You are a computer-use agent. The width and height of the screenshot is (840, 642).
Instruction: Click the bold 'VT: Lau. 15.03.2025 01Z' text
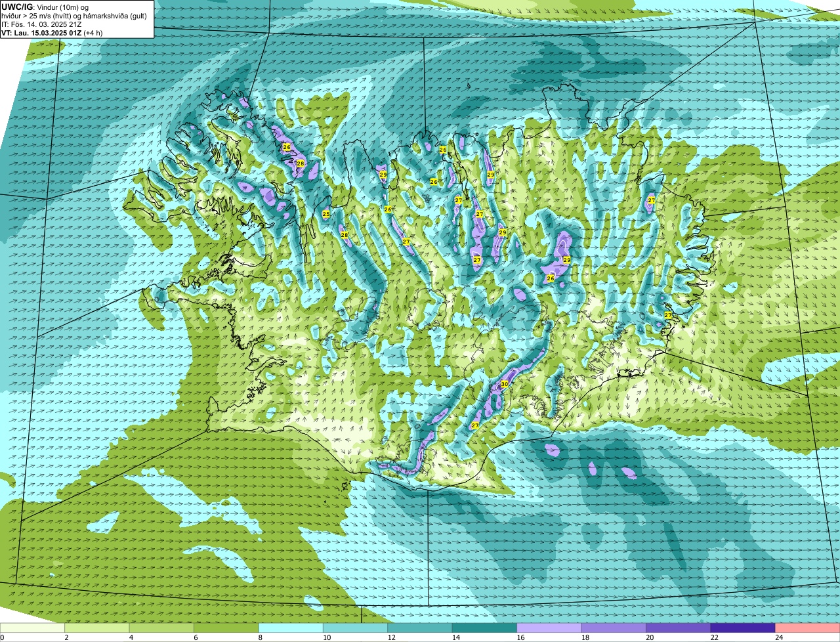41,33
